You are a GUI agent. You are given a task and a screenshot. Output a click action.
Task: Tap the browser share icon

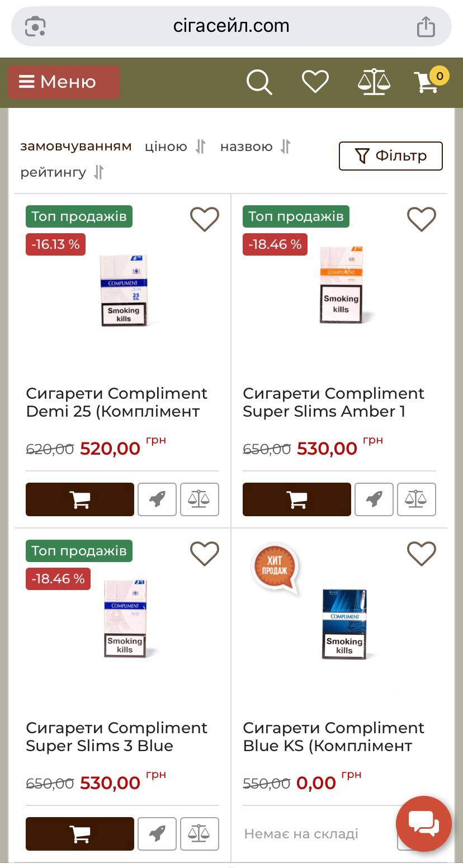426,26
